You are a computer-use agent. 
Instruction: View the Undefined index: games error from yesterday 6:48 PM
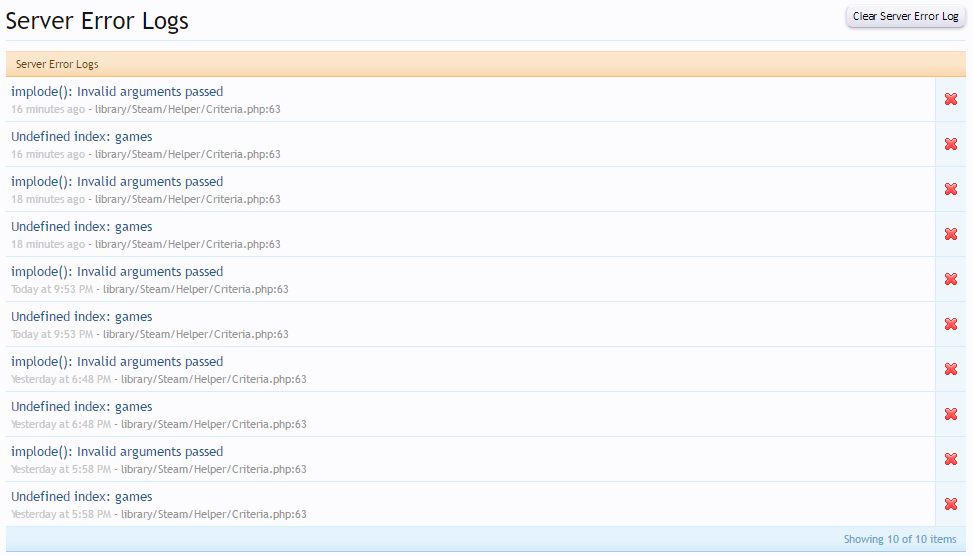82,407
